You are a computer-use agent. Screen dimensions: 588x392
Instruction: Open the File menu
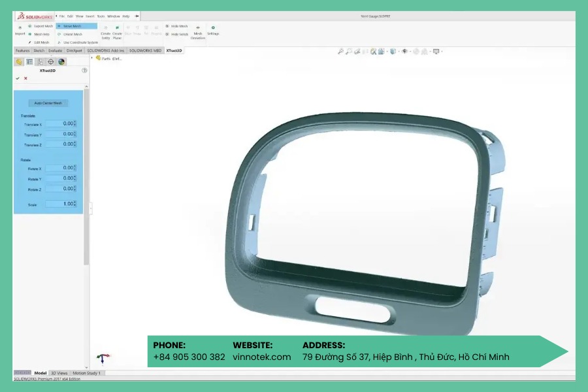point(62,16)
